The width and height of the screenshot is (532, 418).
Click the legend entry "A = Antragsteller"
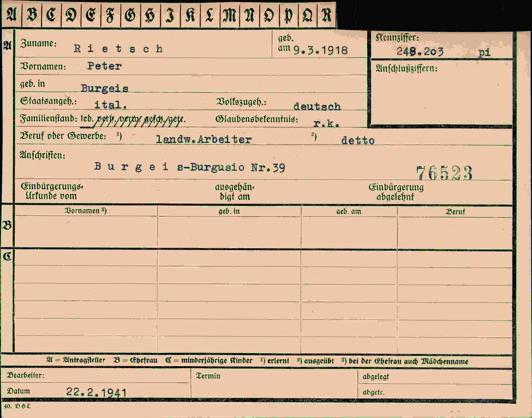point(76,360)
